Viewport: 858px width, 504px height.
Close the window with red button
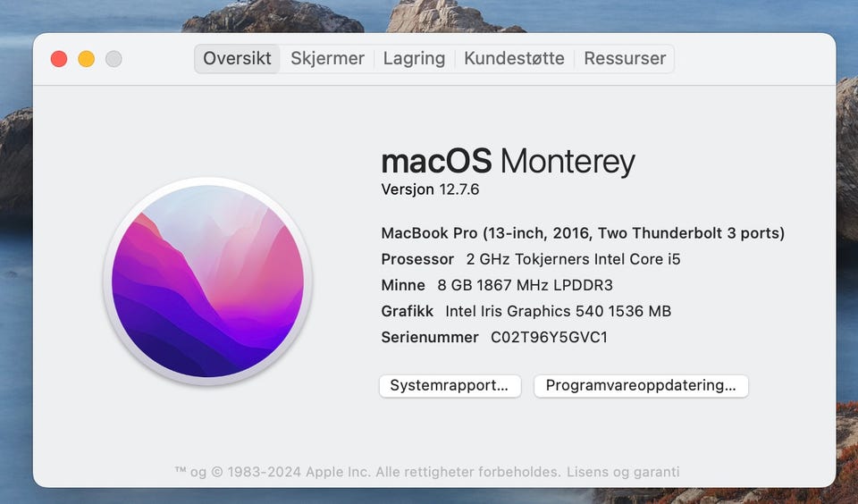tap(59, 59)
